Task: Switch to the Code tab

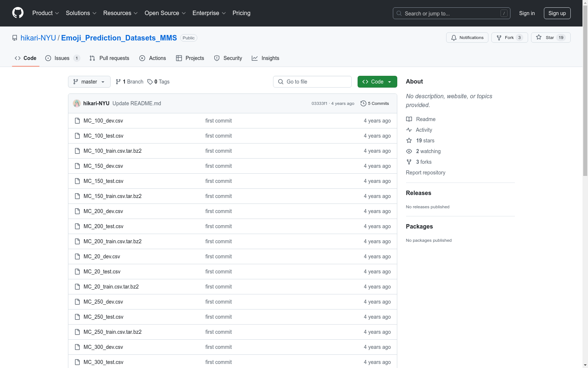Action: pos(26,58)
